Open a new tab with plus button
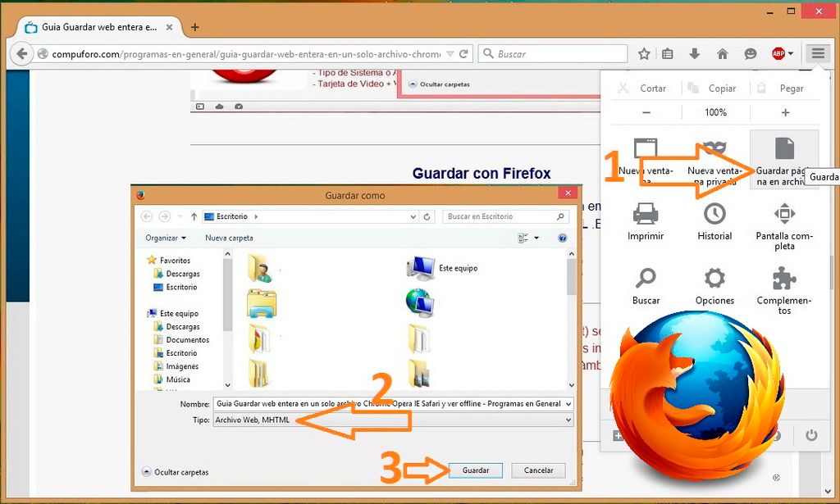 pos(195,27)
